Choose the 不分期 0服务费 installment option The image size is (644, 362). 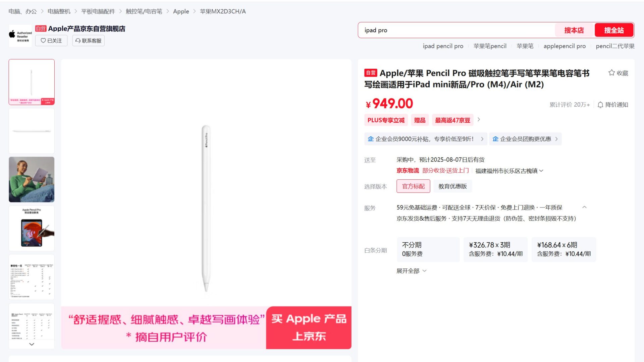click(x=428, y=249)
